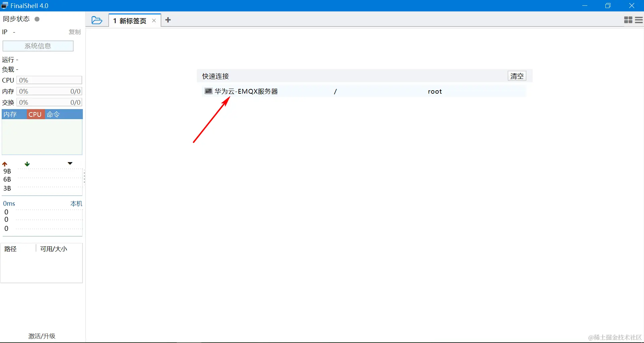Click the 路径 column header
The width and height of the screenshot is (644, 343).
click(10, 249)
